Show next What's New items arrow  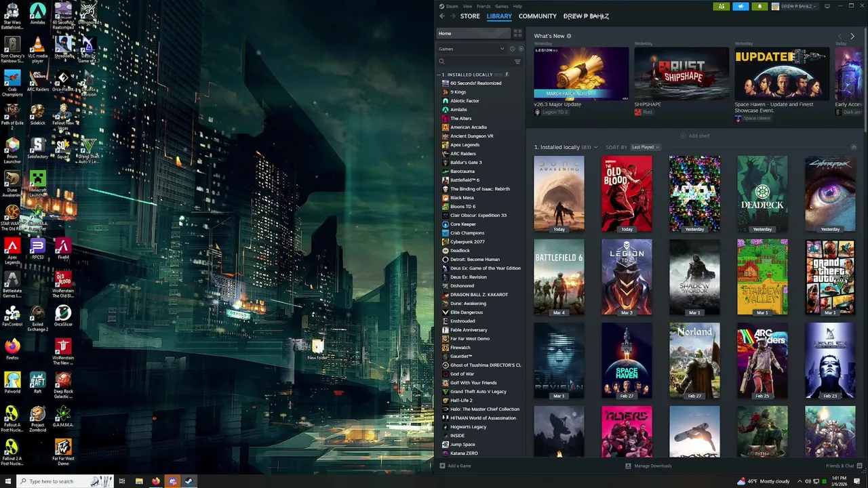(852, 36)
